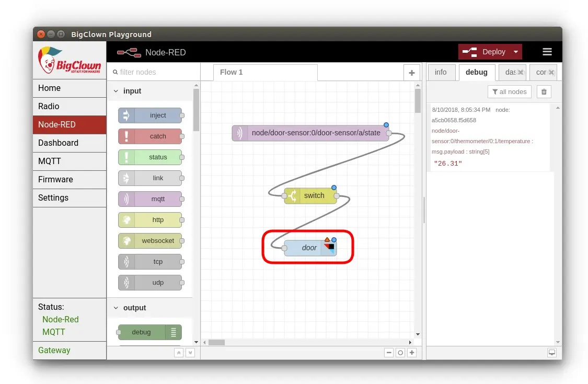The height and width of the screenshot is (384, 588).
Task: Click the filter nodes search field
Action: [x=154, y=72]
